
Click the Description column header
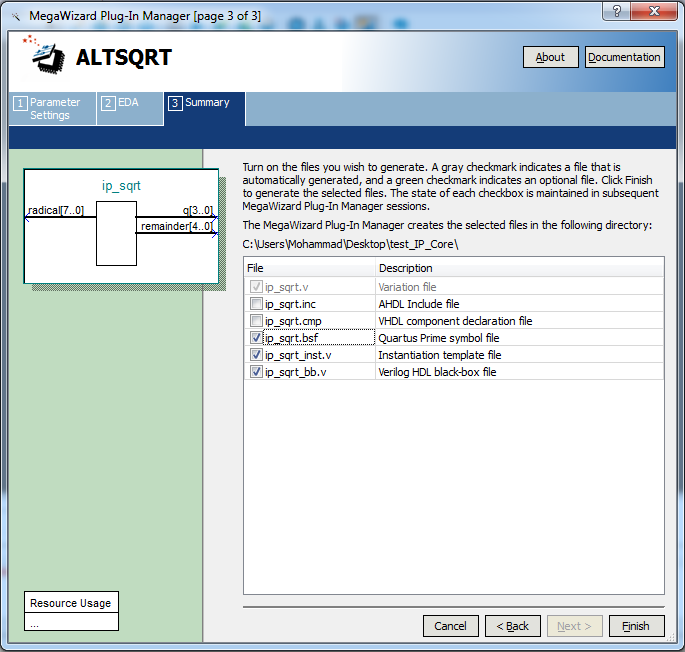click(519, 268)
